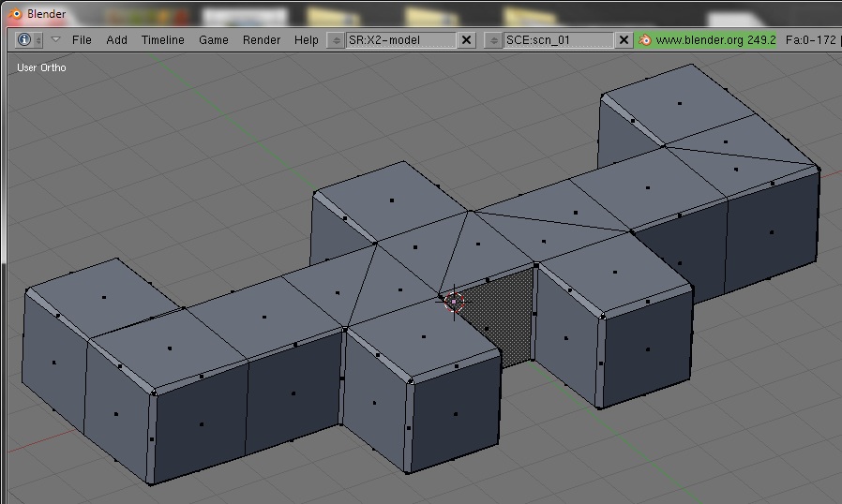Viewport: 842px width, 504px height.
Task: Delete the SR:X2-model screen layout
Action: [467, 40]
